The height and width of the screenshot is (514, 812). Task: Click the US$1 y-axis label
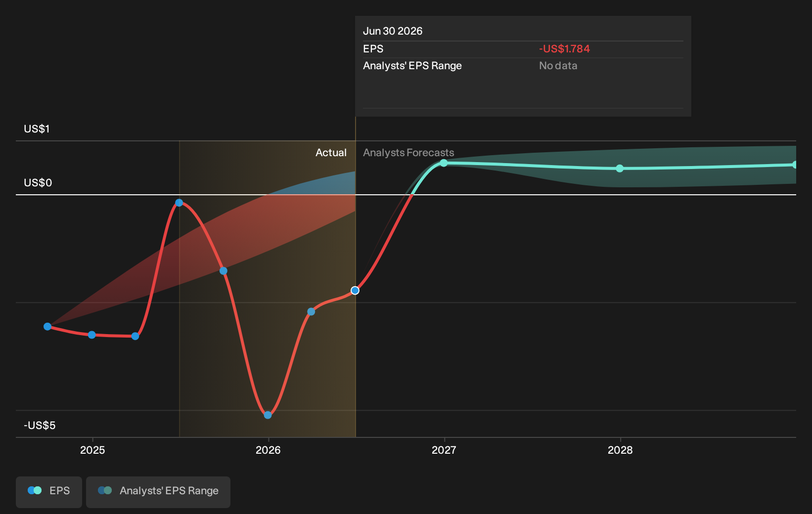pos(37,129)
